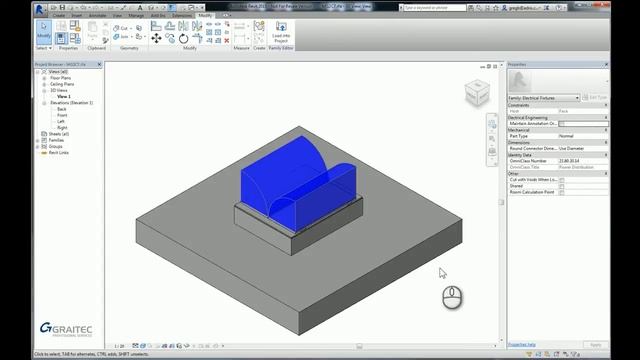Select the Move tool
Screen dimensions: 640x360
point(156,39)
